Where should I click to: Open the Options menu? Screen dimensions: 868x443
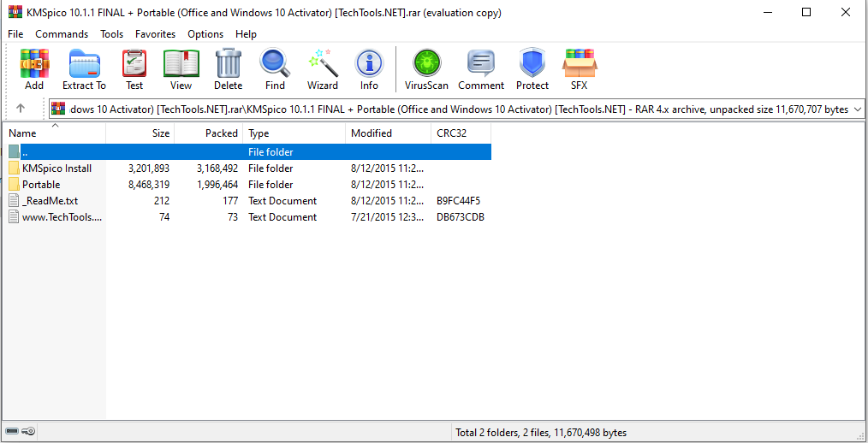(205, 34)
